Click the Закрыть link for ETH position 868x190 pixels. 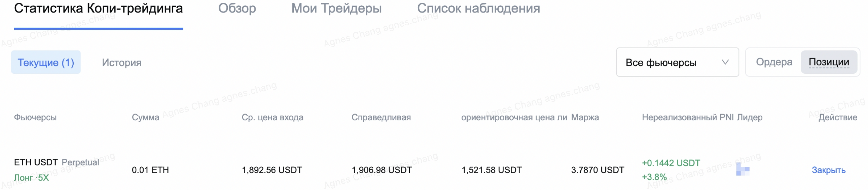click(828, 170)
